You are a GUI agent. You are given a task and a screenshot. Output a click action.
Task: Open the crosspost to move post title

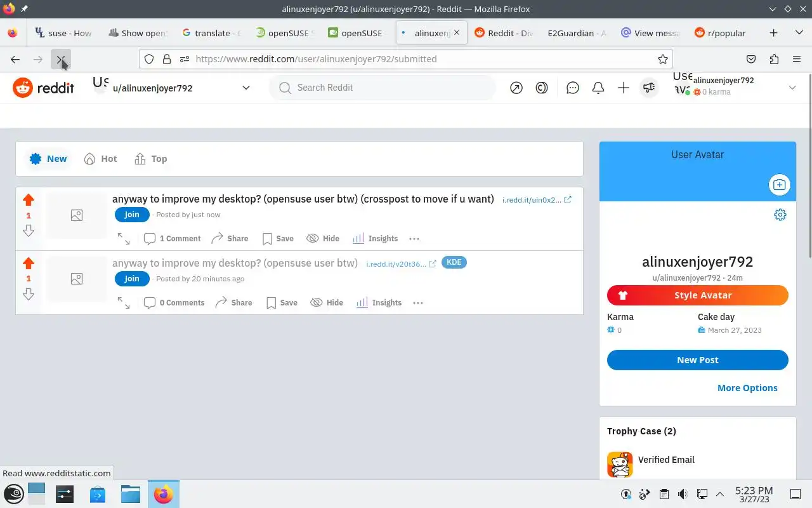(x=303, y=199)
